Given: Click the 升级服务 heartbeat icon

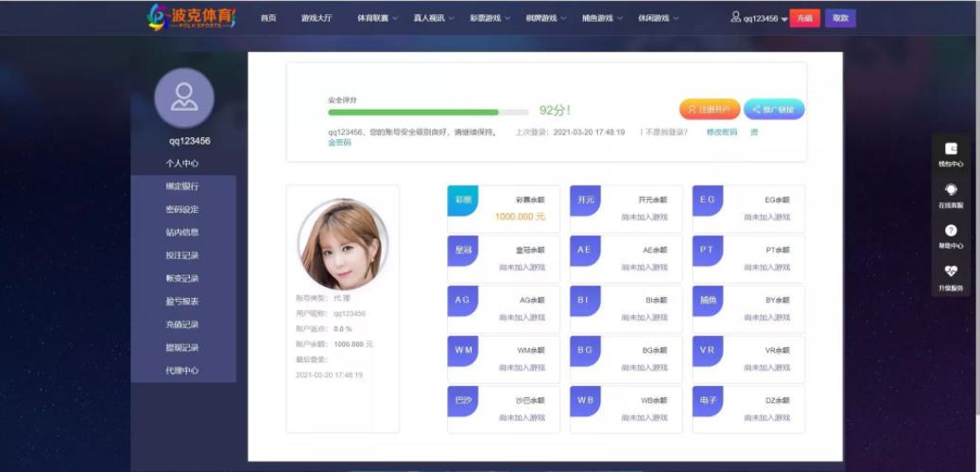Looking at the screenshot, I should click(x=951, y=271).
